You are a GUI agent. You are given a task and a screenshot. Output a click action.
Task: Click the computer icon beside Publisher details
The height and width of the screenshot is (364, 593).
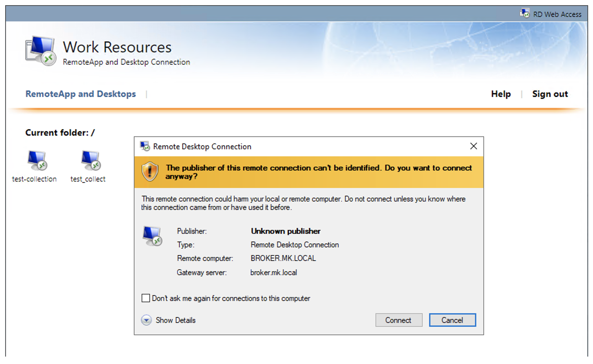click(152, 236)
